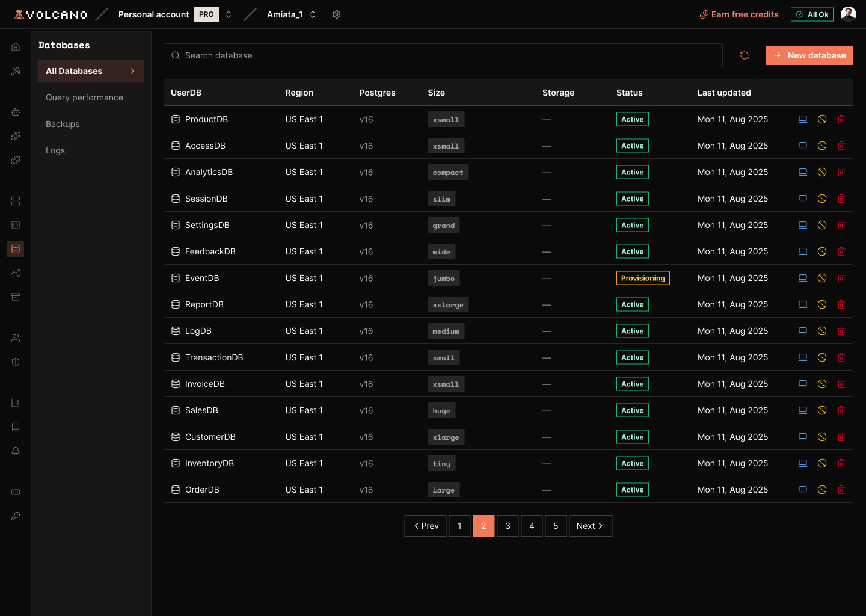Open the Logs section
Image resolution: width=866 pixels, height=616 pixels.
coord(55,150)
